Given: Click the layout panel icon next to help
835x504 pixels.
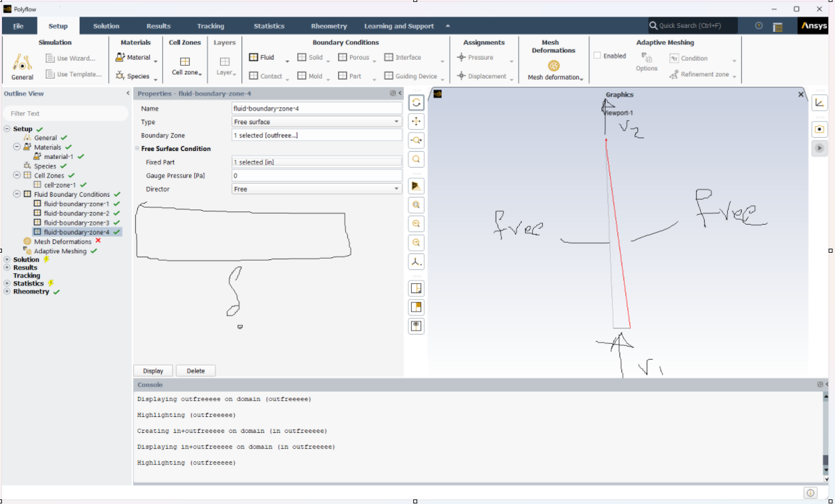Looking at the screenshot, I should pyautogui.click(x=778, y=27).
